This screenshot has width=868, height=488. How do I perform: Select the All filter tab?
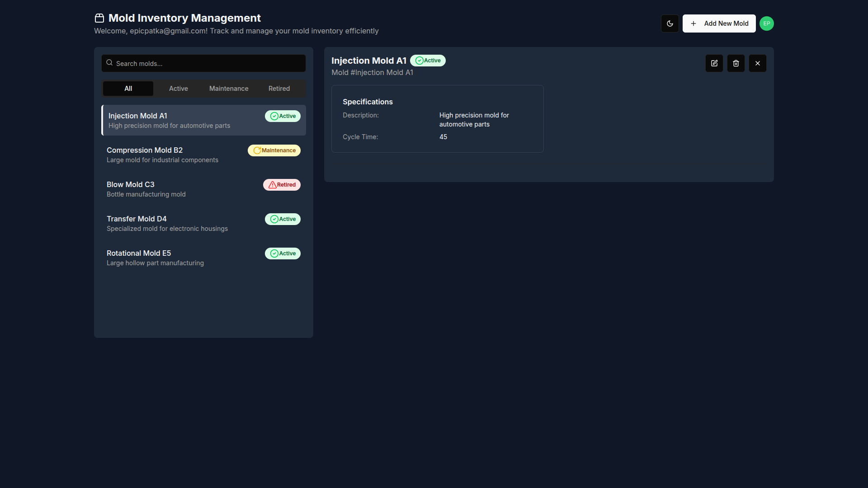[x=128, y=89]
